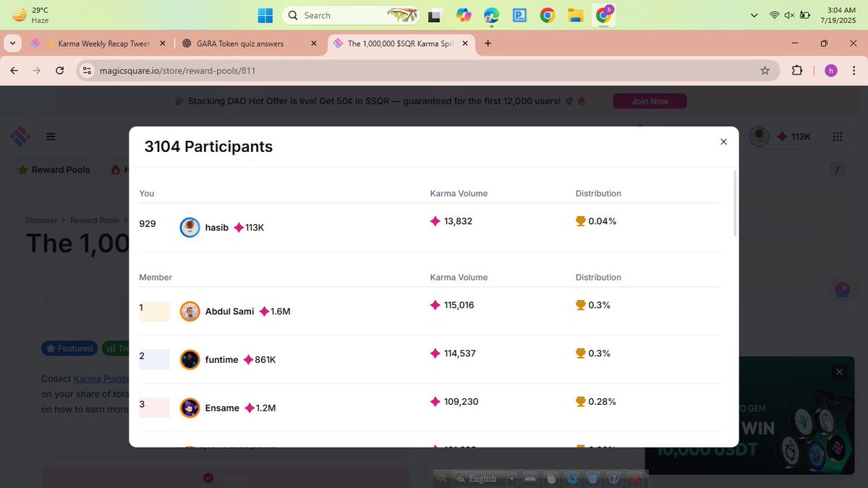Viewport: 868px width, 488px height.
Task: Go back to previous page
Action: click(x=14, y=70)
